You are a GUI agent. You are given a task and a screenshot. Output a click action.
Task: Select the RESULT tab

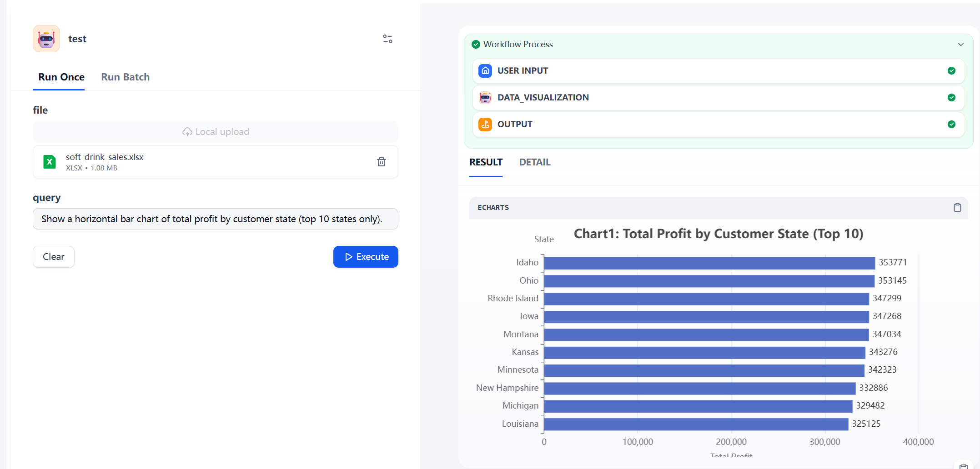click(x=486, y=162)
